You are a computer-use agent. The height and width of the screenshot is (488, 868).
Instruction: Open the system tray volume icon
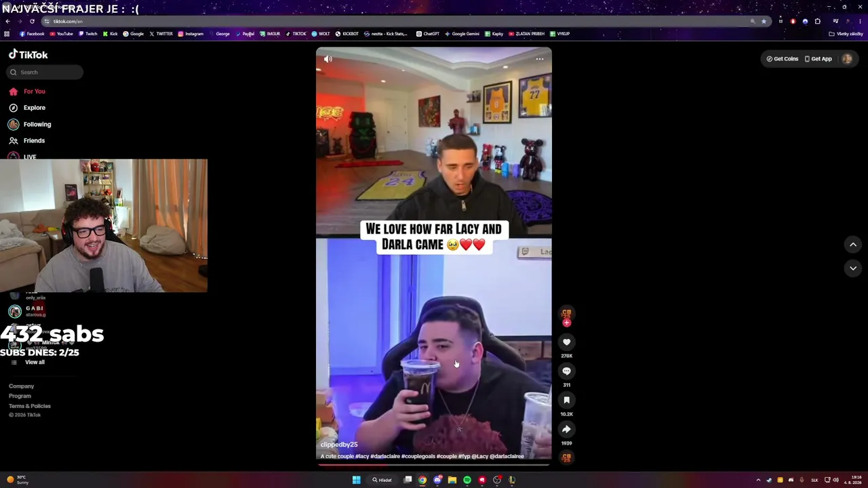(835, 480)
